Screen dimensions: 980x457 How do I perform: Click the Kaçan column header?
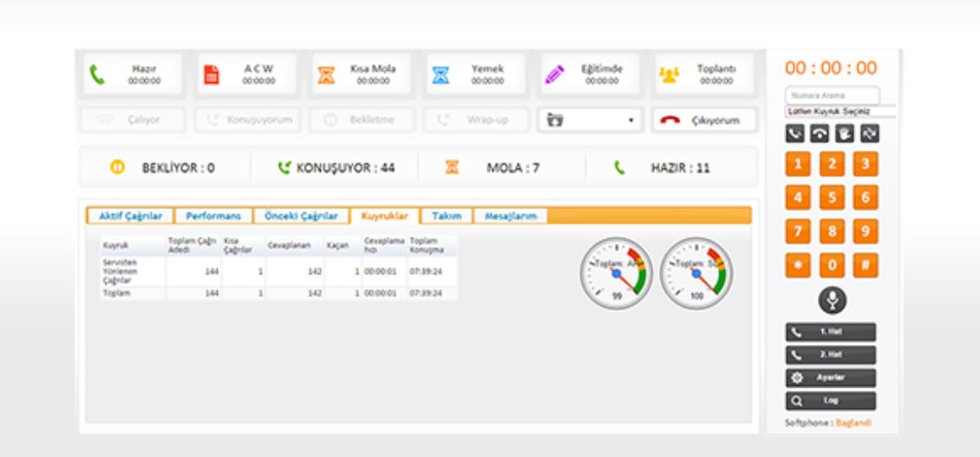click(x=343, y=245)
